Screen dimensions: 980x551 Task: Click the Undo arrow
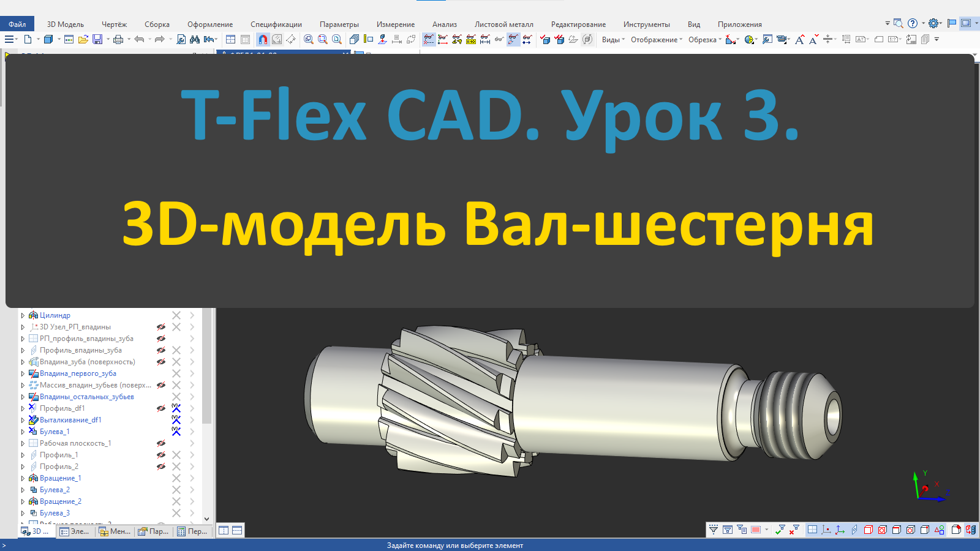139,39
